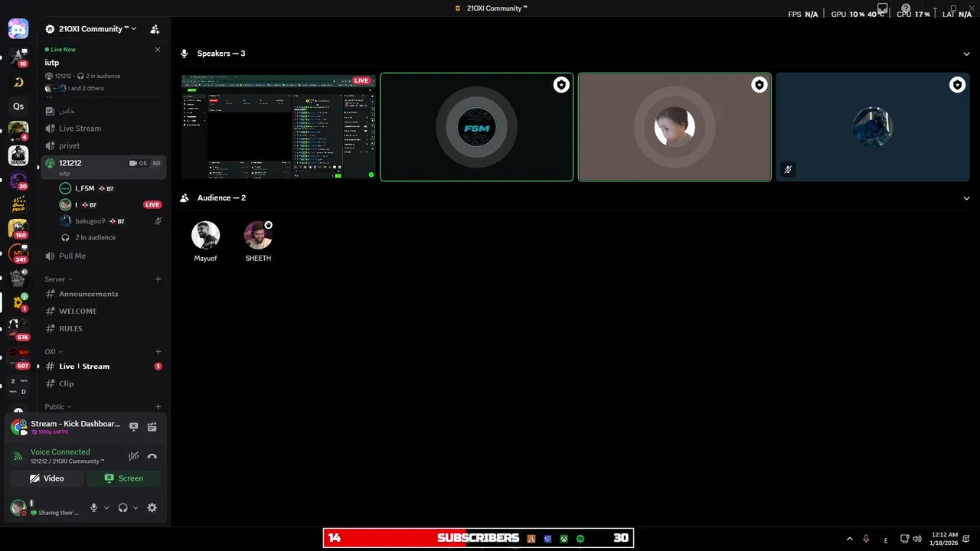This screenshot has width=980, height=551.
Task: Open the activities icon beside stream info
Action: pos(152,427)
